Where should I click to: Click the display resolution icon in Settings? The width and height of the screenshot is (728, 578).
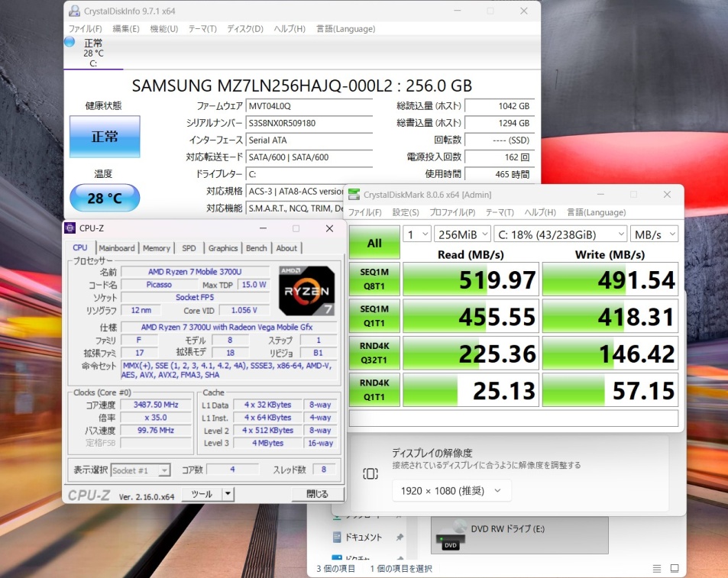coord(370,473)
